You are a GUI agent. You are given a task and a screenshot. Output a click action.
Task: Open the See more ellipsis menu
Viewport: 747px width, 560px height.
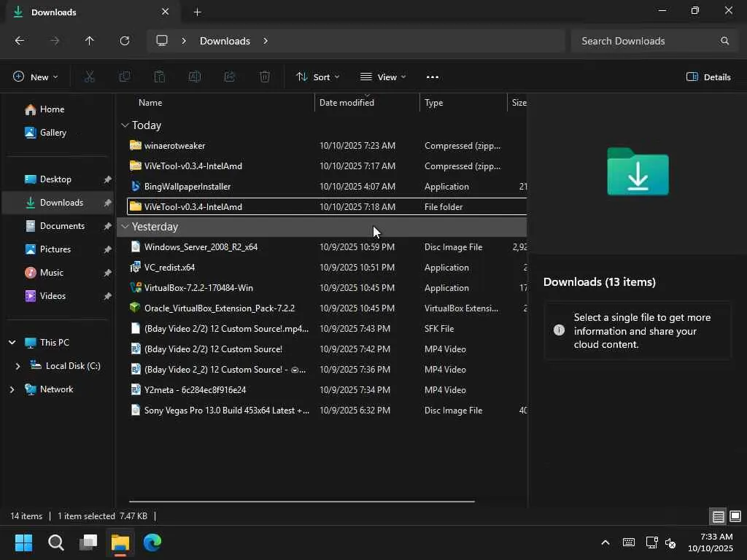(x=432, y=77)
